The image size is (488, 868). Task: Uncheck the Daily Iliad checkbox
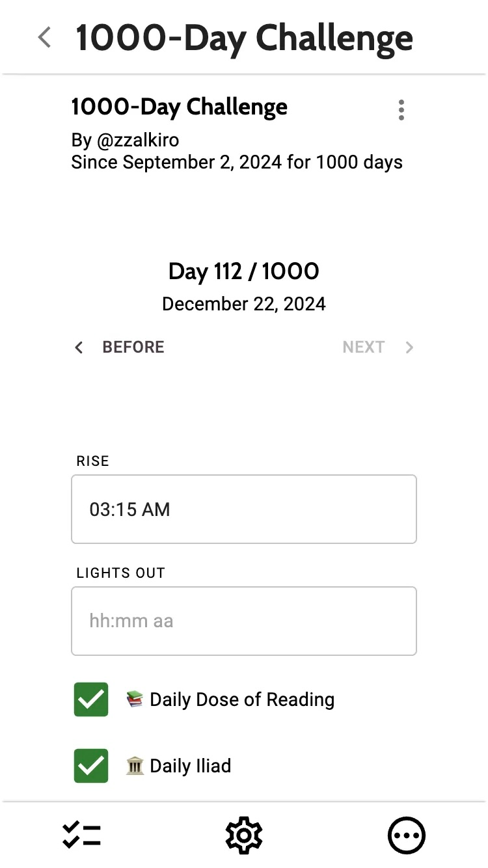point(91,766)
